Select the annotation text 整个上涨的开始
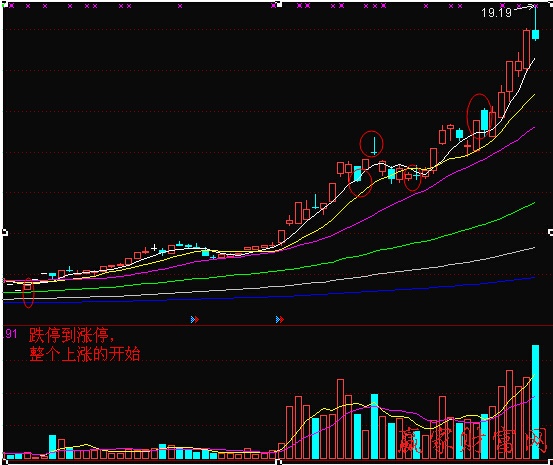553x465 pixels. coord(85,354)
